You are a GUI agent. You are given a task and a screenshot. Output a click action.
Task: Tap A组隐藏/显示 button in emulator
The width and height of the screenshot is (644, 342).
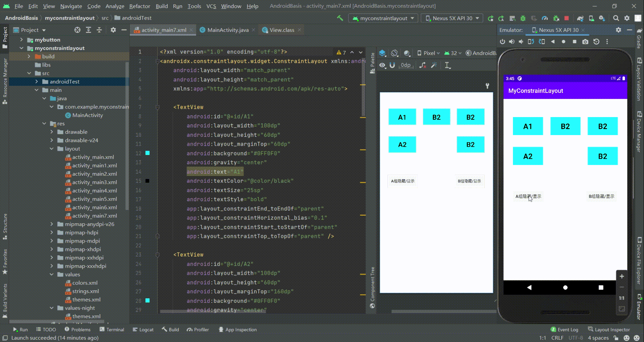coord(528,196)
